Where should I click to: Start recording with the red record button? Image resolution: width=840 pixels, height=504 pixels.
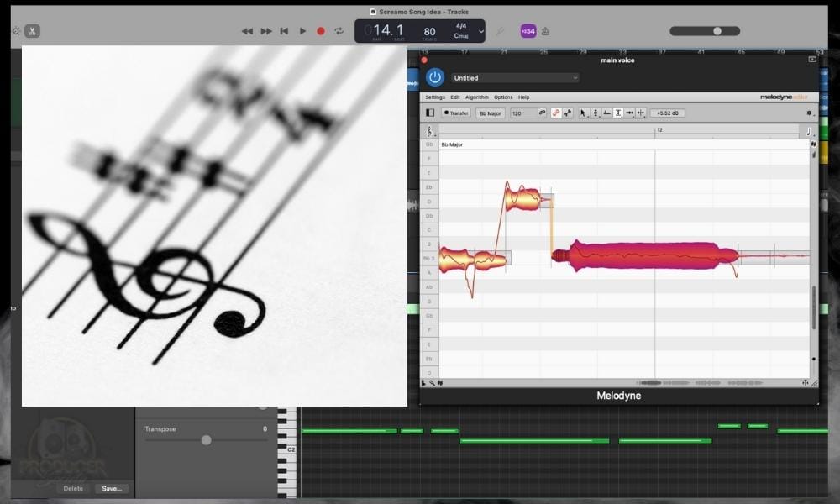(x=321, y=31)
